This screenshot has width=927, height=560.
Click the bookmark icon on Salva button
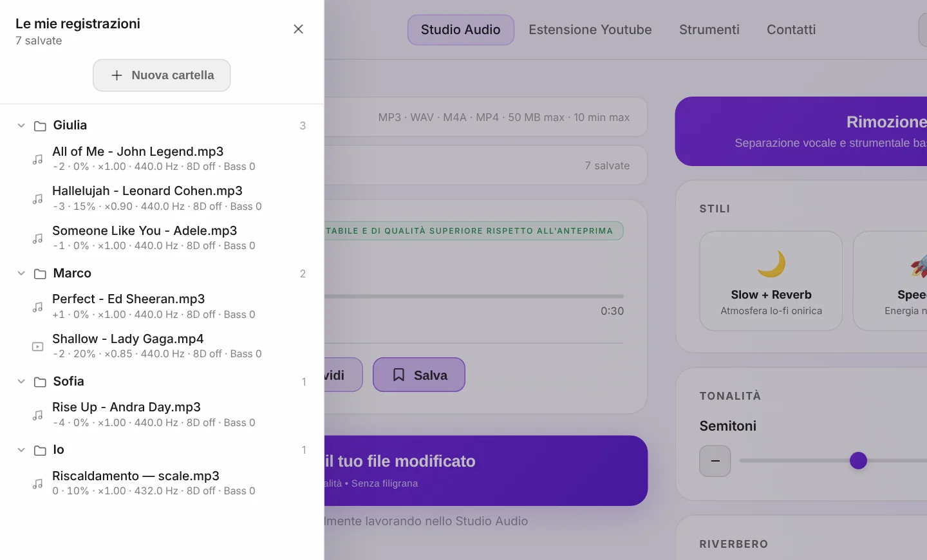[x=398, y=375]
